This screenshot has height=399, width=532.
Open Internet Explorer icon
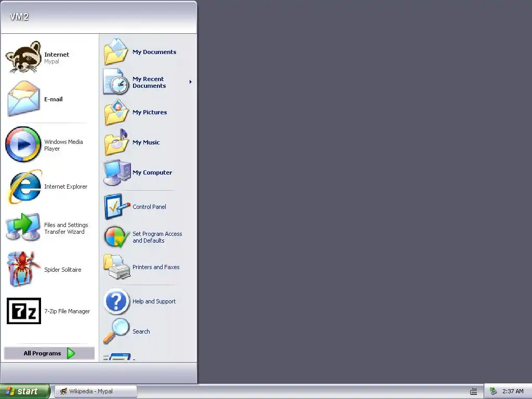[25, 187]
